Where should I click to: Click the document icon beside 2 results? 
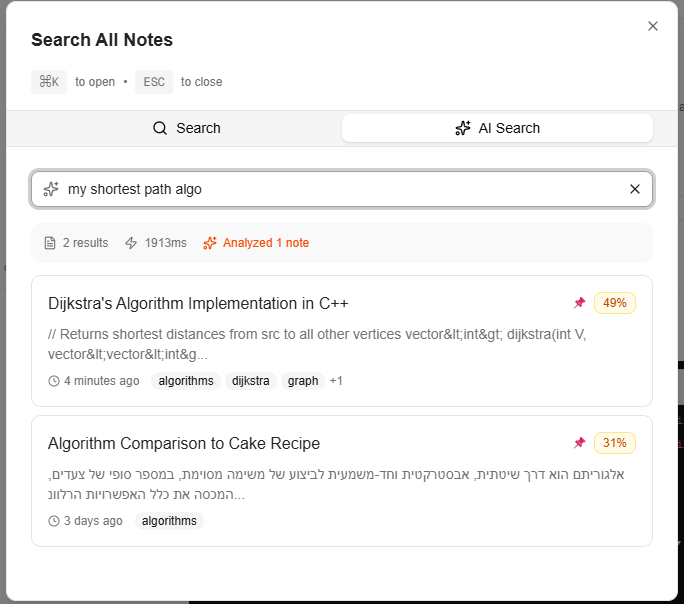pos(50,243)
